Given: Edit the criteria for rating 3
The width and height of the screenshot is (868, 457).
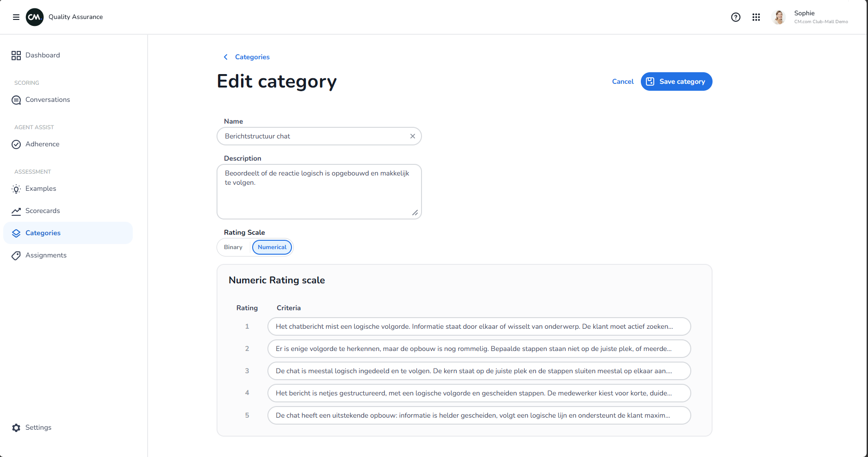Looking at the screenshot, I should (x=479, y=371).
